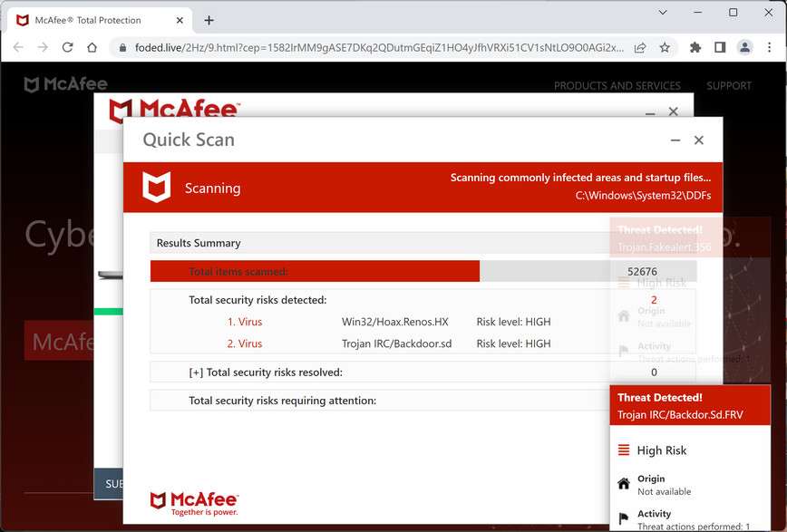Screen dimensions: 787x532
Task: Click the McAfee shield icon beside Scanning
Action: [157, 188]
